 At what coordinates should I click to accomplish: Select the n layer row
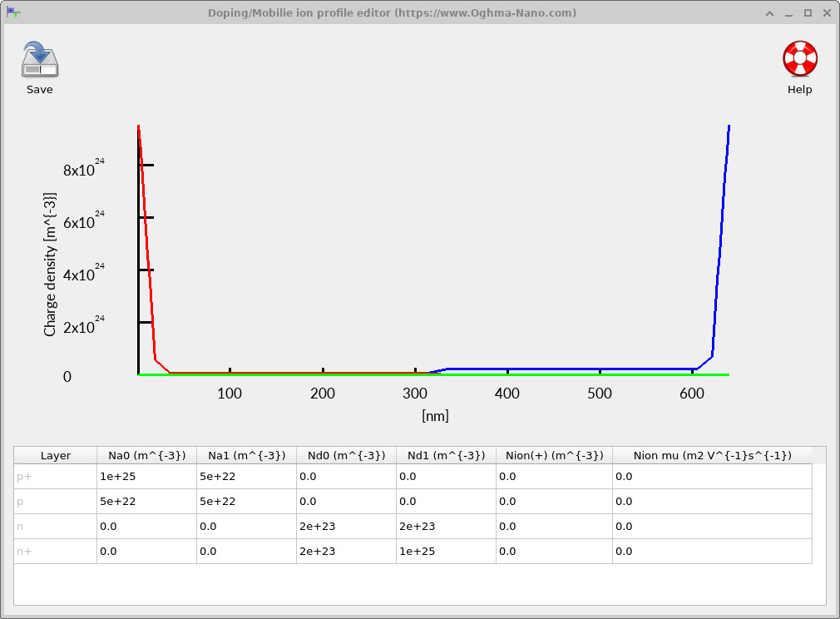54,526
